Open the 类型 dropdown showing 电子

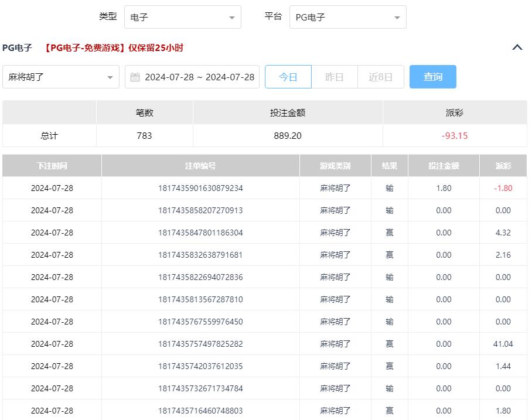(x=182, y=18)
